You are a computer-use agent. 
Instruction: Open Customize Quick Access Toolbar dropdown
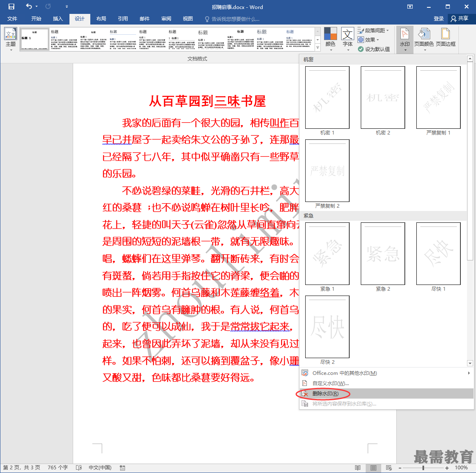(67, 7)
